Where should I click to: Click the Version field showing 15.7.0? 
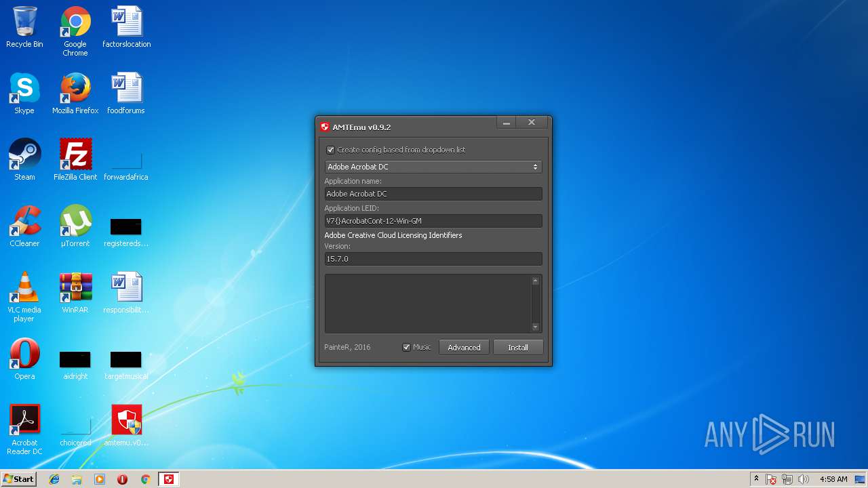[x=433, y=259]
